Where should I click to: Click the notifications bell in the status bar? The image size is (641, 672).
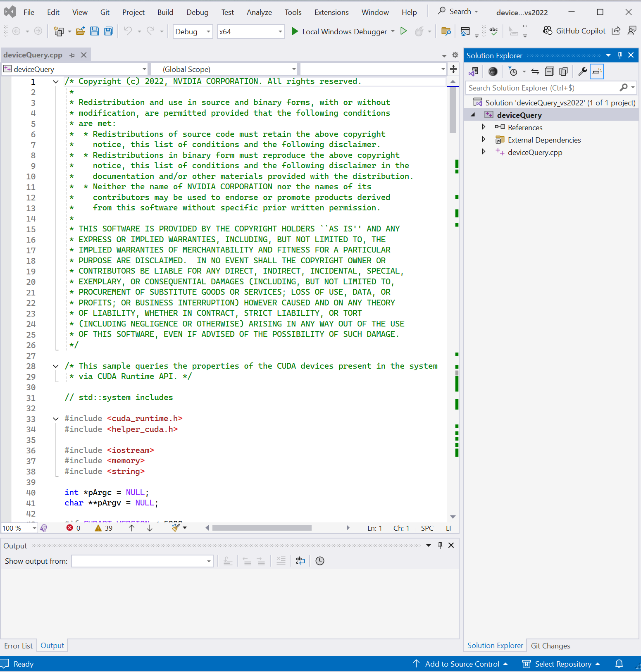pyautogui.click(x=619, y=664)
